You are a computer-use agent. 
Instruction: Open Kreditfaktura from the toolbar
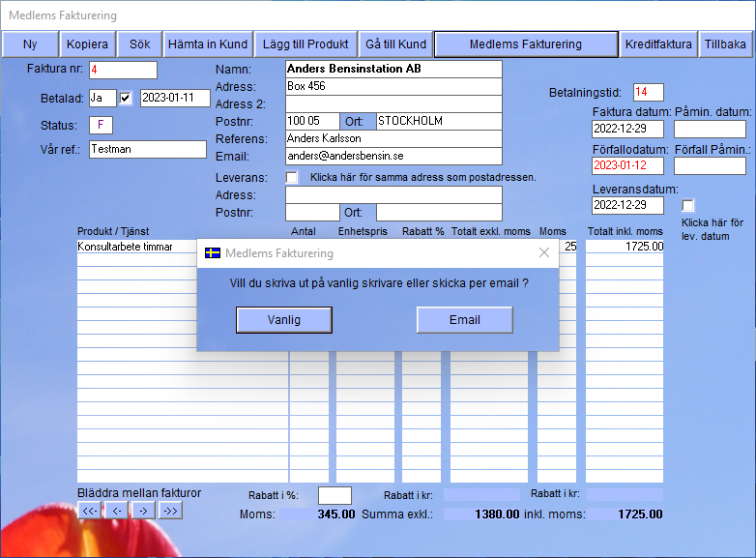658,44
